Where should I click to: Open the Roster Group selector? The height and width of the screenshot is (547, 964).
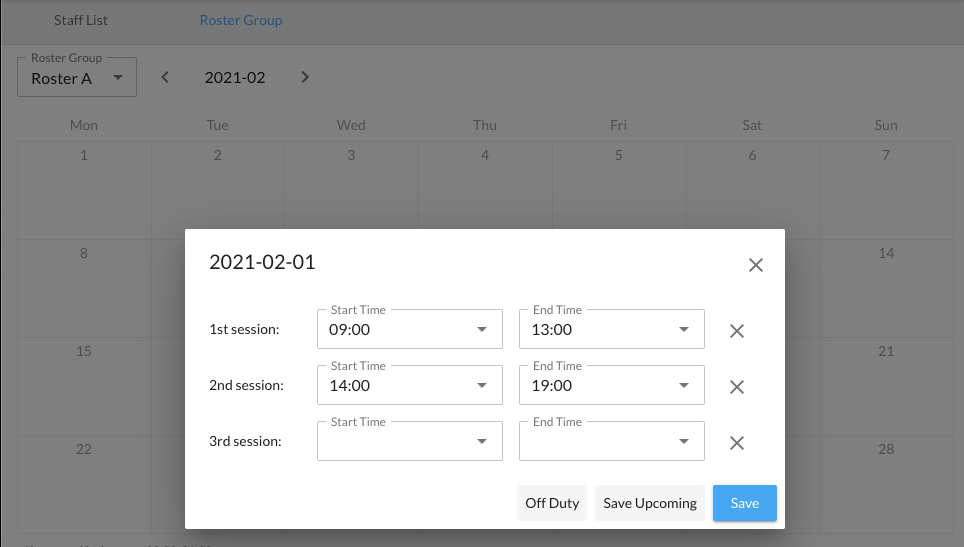[x=77, y=78]
